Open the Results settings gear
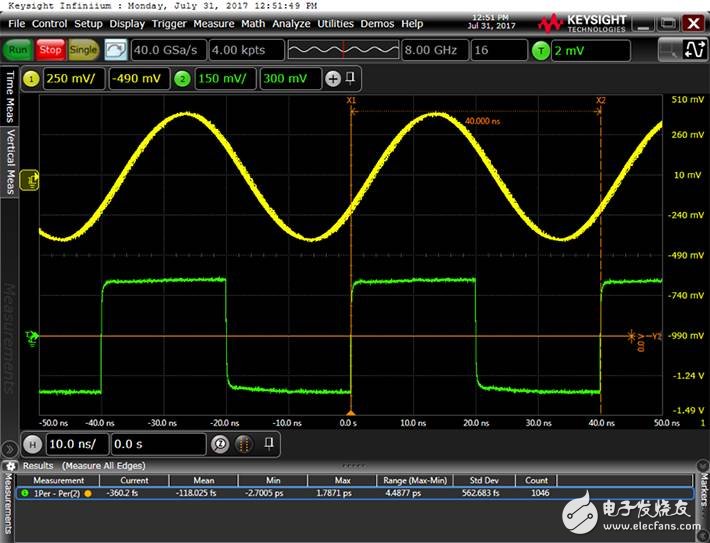Screen dimensions: 710x543 pos(10,466)
